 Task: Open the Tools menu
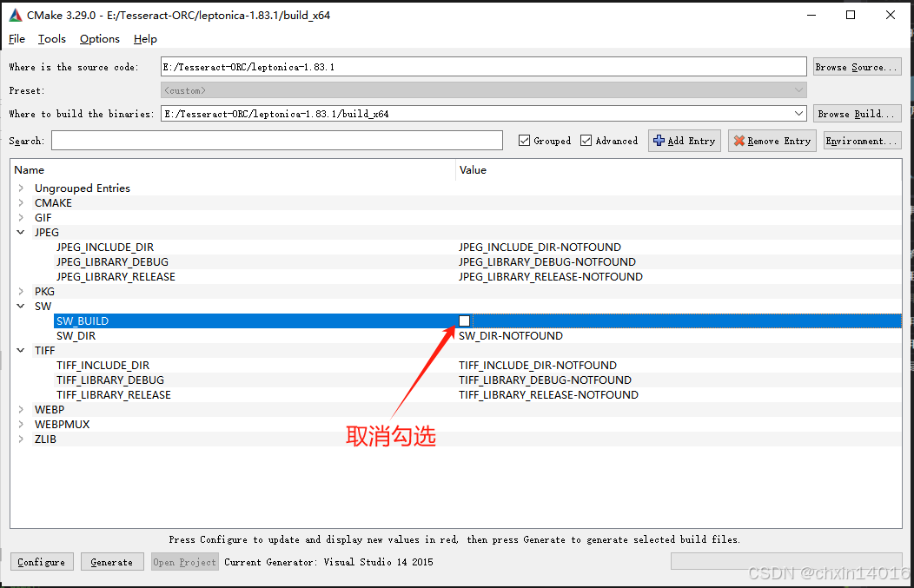click(52, 39)
